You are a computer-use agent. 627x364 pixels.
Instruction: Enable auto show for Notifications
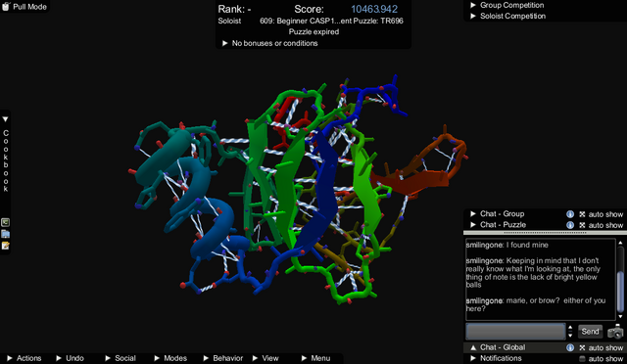click(582, 358)
